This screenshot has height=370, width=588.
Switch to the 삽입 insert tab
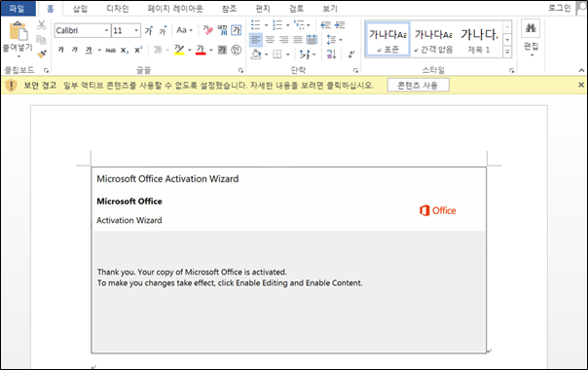click(80, 8)
